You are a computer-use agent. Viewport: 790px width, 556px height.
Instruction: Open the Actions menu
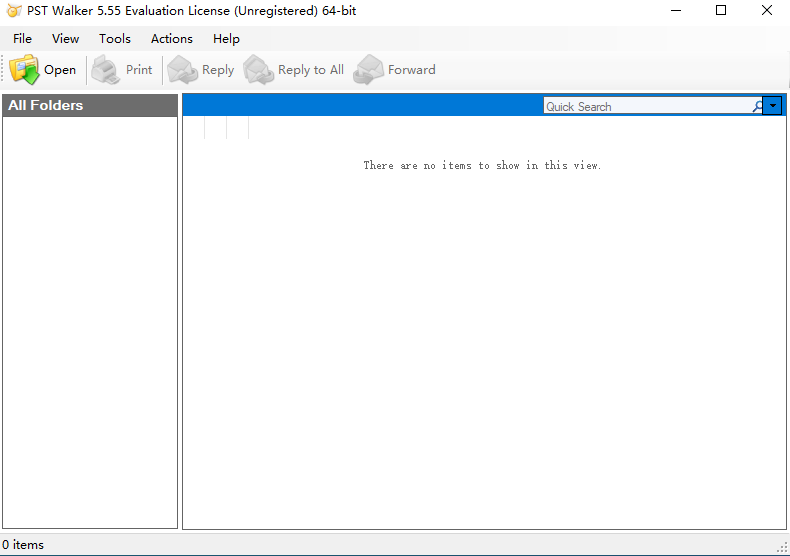pyautogui.click(x=172, y=39)
